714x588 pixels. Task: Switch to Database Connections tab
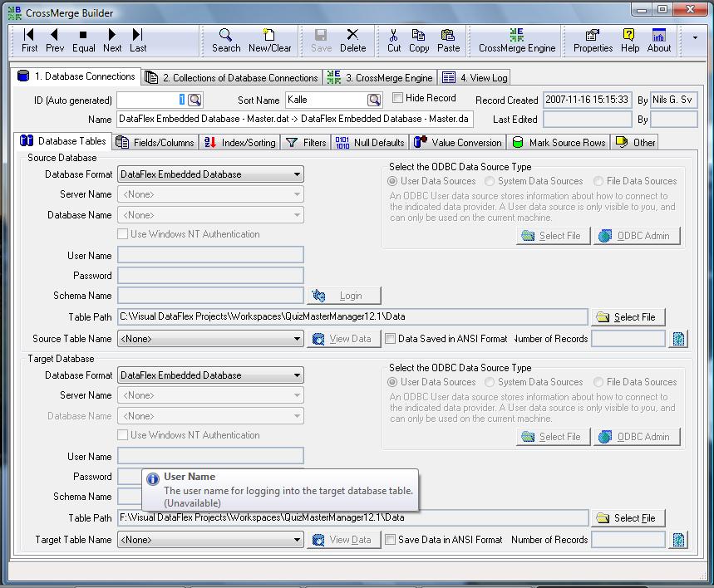click(x=76, y=76)
